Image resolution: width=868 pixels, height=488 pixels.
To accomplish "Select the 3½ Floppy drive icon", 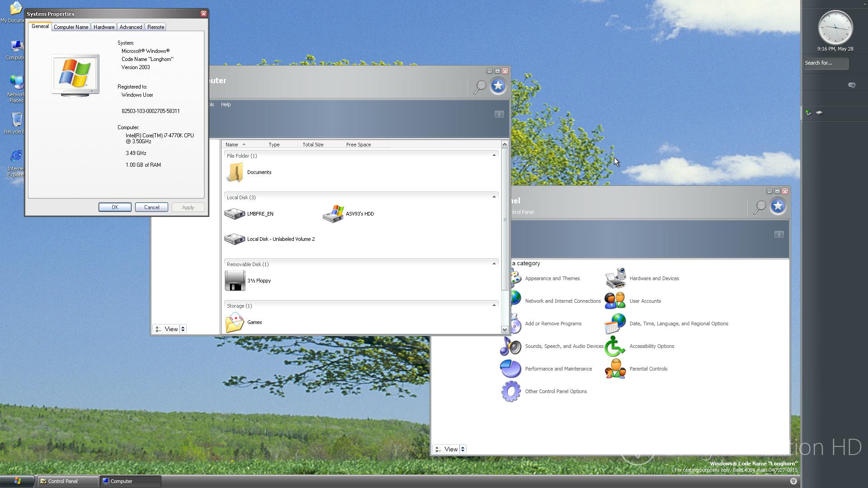I will click(x=235, y=281).
